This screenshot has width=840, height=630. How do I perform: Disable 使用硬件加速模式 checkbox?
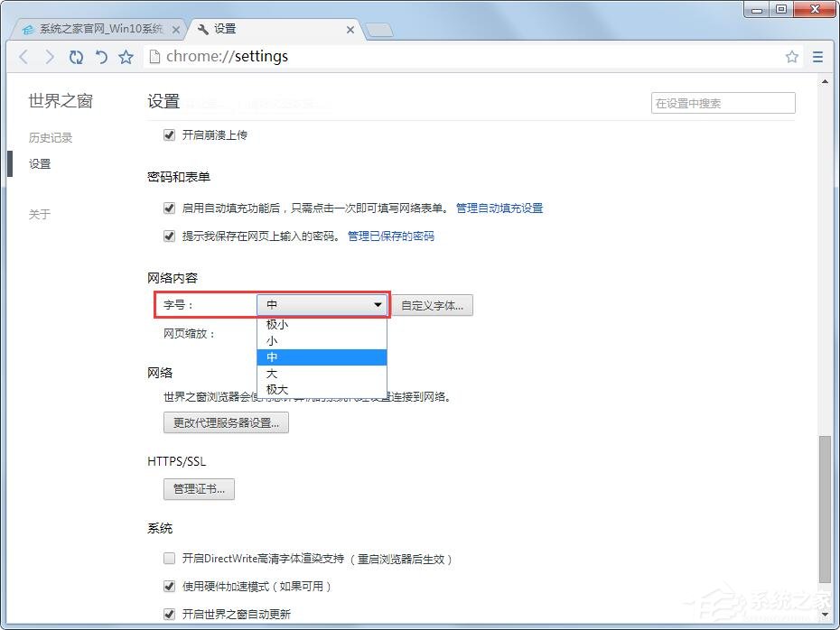point(169,586)
